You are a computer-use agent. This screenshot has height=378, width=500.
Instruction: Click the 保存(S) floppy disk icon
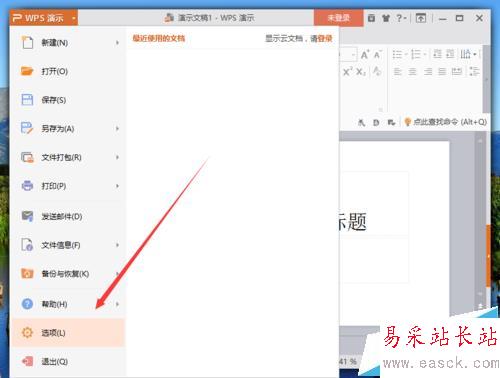27,100
